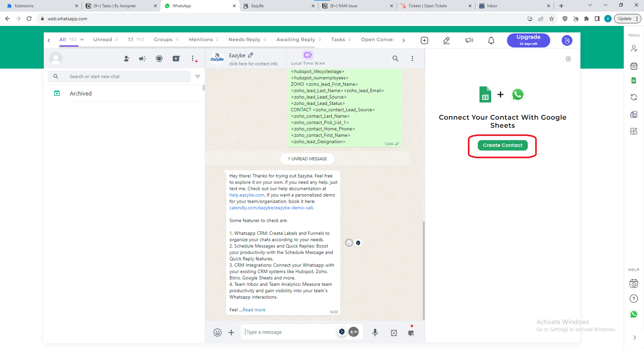Viewport: 644px width, 349px height.
Task: Open the scheduled clock calendar icon under Help
Action: pyautogui.click(x=634, y=284)
